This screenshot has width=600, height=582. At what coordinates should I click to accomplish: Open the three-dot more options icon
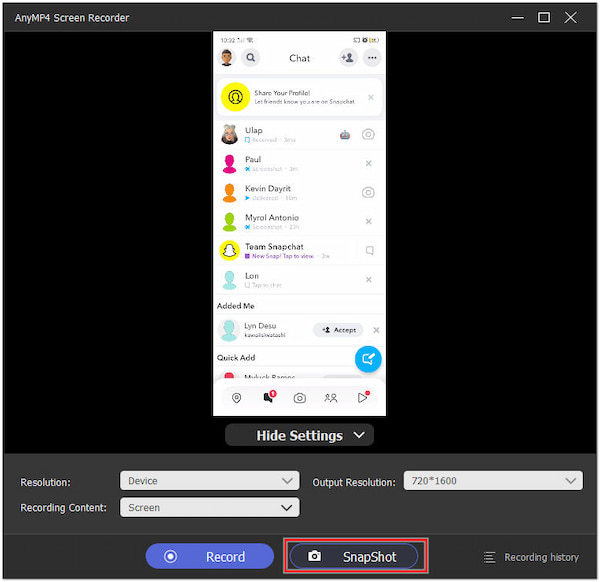tap(372, 58)
